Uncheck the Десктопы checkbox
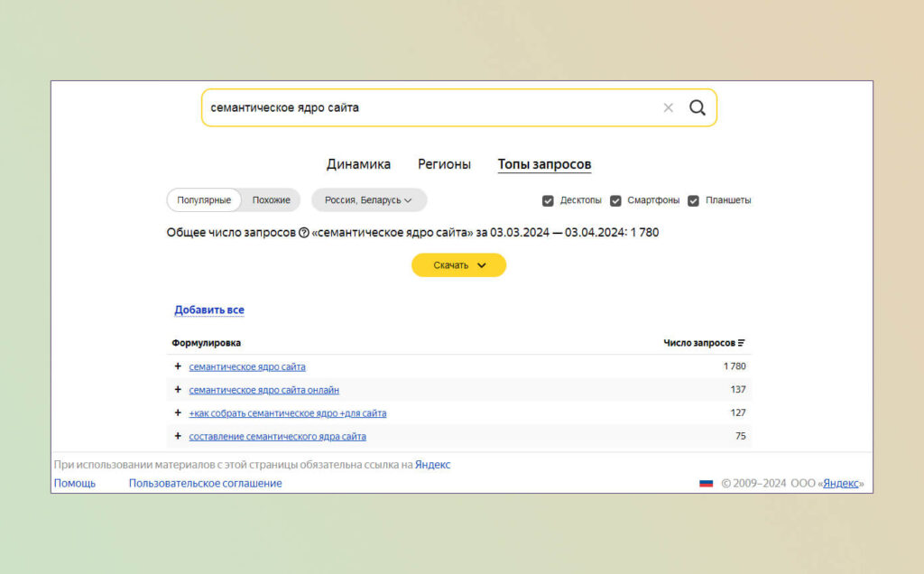Screen dimensions: 924x574 pyautogui.click(x=548, y=201)
